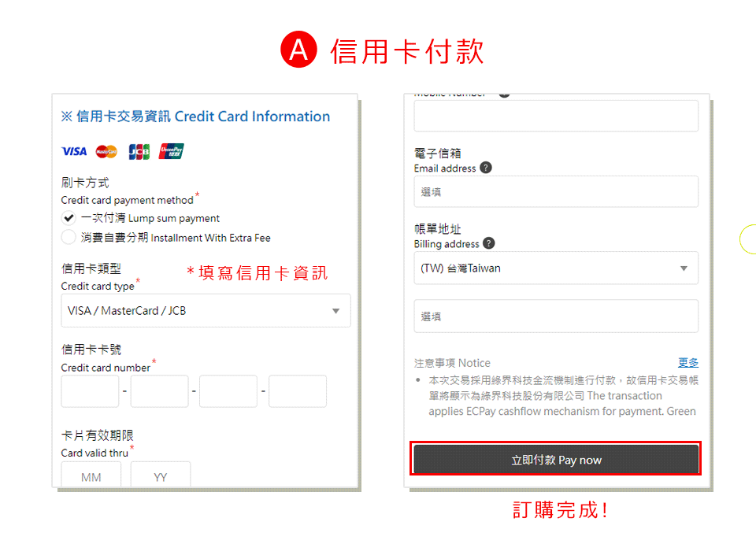Focus the last credit card number box
This screenshot has width=756, height=555.
point(298,391)
